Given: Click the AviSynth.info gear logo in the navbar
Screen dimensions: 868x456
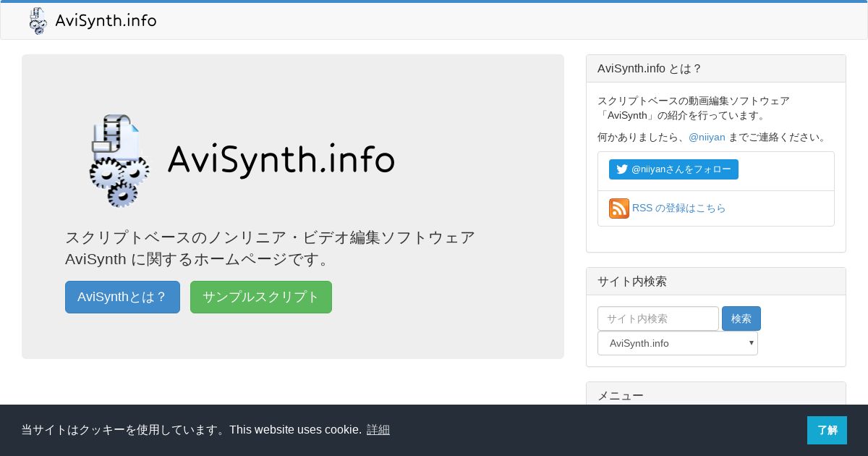Looking at the screenshot, I should point(38,21).
